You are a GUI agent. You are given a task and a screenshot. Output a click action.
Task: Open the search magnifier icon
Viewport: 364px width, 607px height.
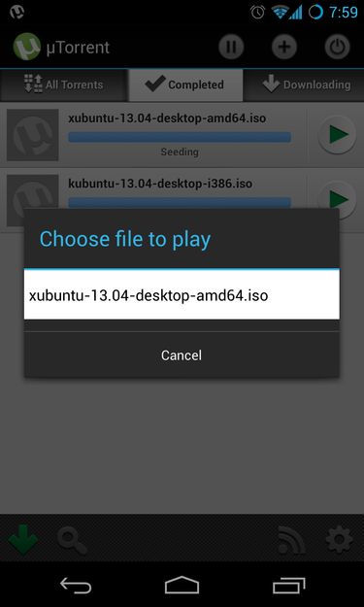tap(72, 540)
